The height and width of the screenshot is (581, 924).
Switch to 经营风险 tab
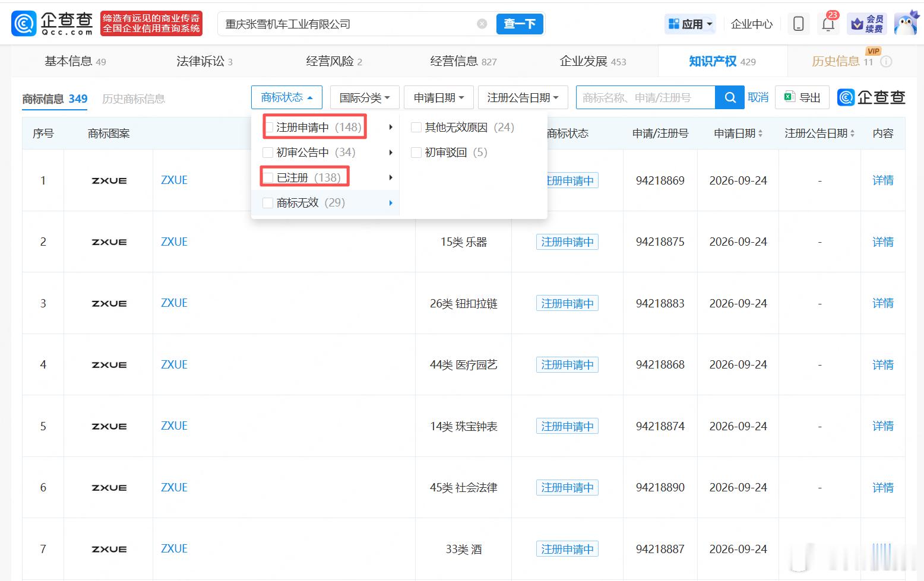[334, 61]
